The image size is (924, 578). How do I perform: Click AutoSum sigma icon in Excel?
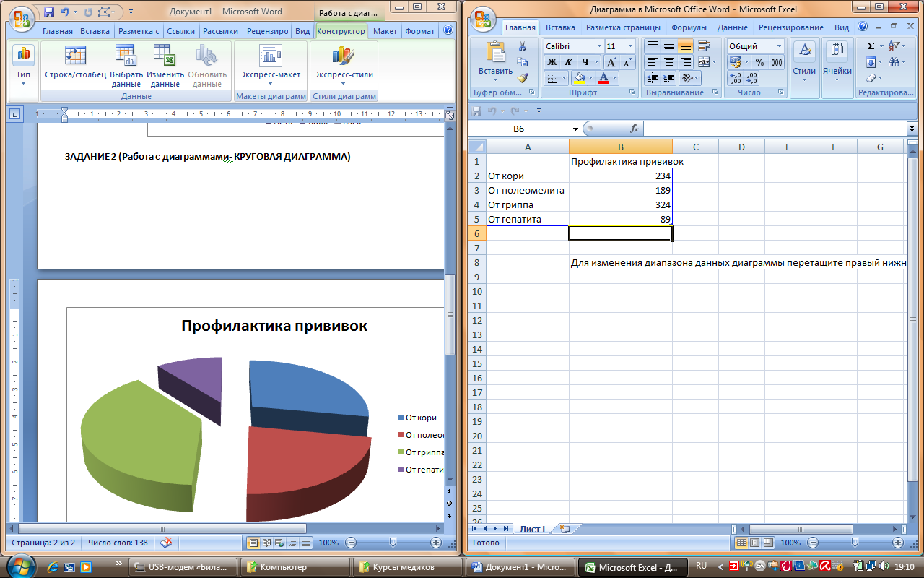click(x=871, y=46)
